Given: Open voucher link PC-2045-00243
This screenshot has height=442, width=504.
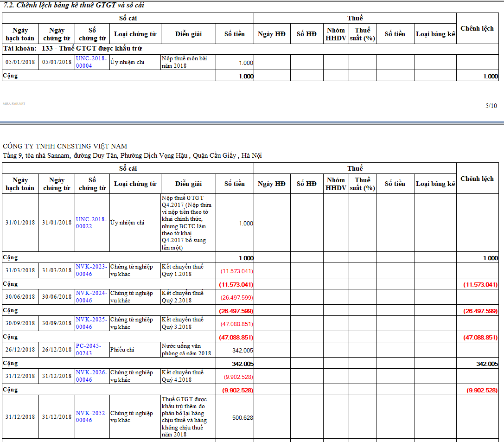Looking at the screenshot, I should pyautogui.click(x=89, y=349).
